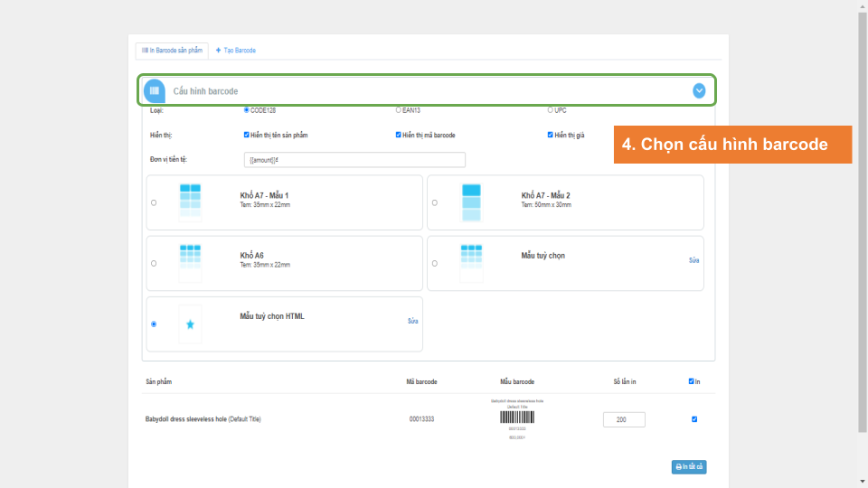Viewport: 868px width, 488px height.
Task: Uncheck Hiển thị tên sản phẩm
Action: [x=247, y=135]
